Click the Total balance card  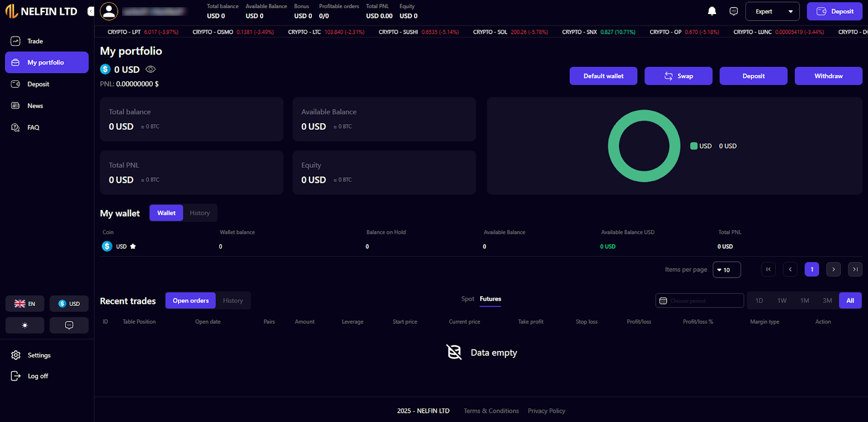coord(192,119)
